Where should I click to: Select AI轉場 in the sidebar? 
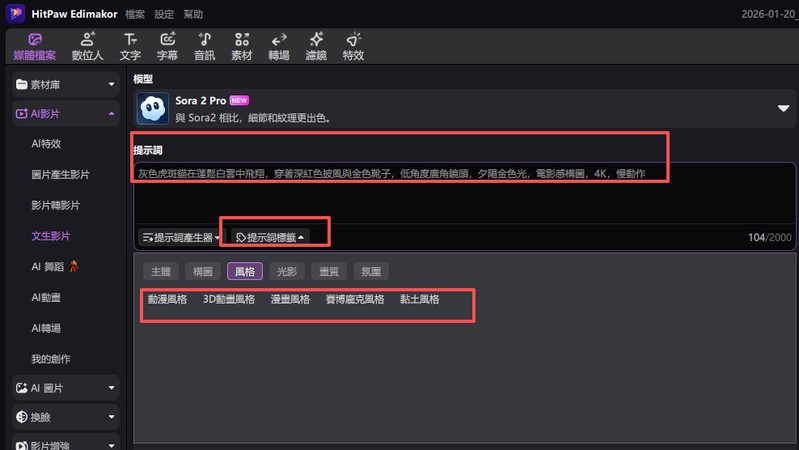pos(46,328)
